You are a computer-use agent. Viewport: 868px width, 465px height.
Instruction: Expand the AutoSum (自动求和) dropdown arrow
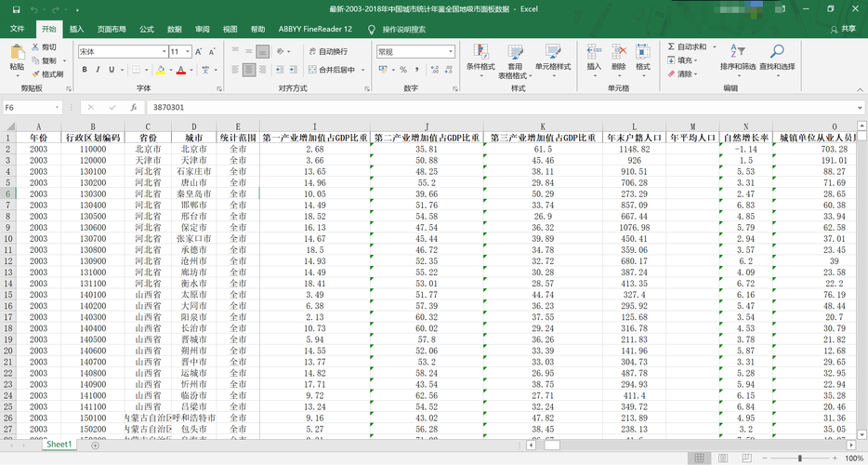(714, 47)
